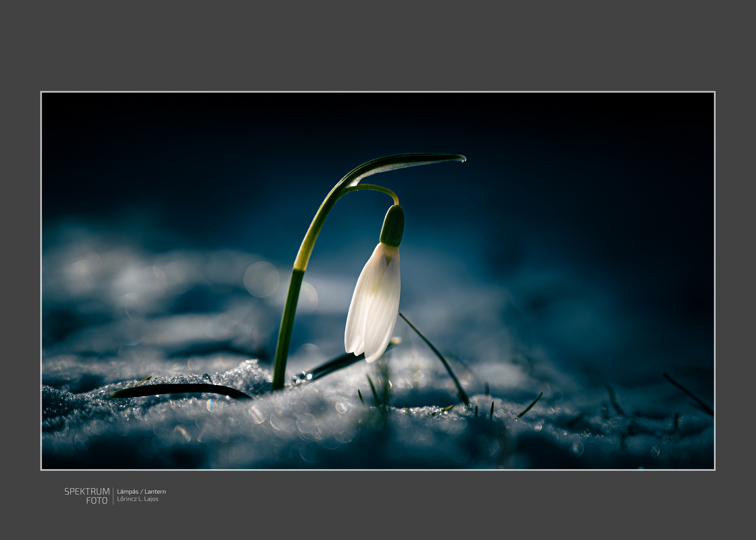Click the title 'Lámpás / Lantern'
The height and width of the screenshot is (540, 756).
coord(141,491)
